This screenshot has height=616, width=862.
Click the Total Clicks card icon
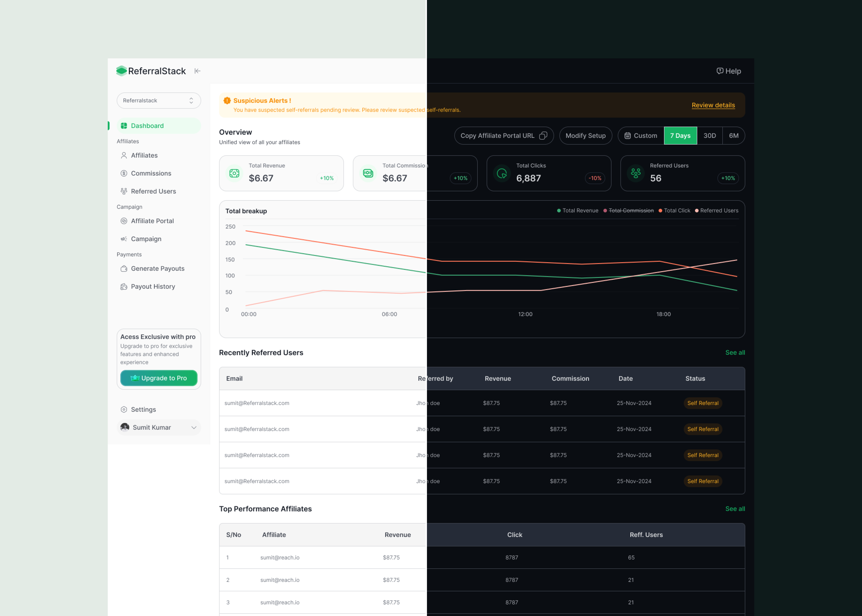click(502, 173)
